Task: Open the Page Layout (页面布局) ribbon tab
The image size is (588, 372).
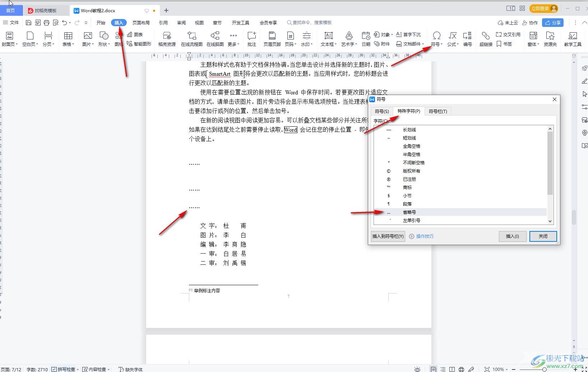Action: coord(141,23)
